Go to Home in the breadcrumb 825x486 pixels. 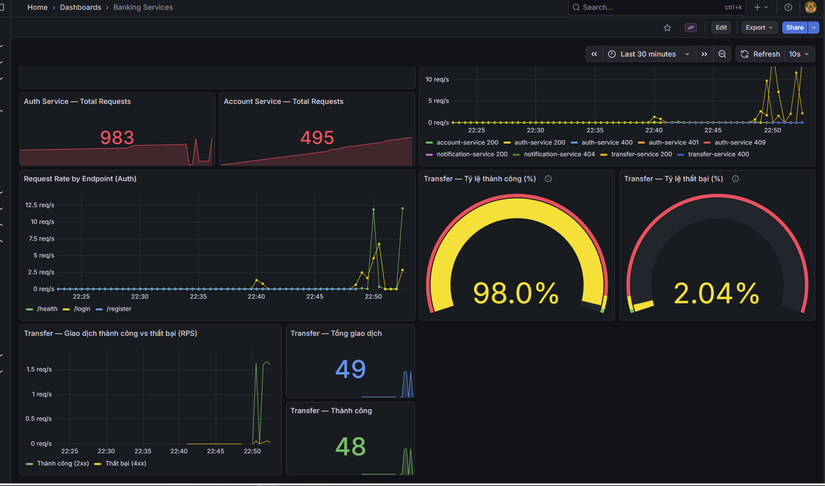pyautogui.click(x=37, y=7)
